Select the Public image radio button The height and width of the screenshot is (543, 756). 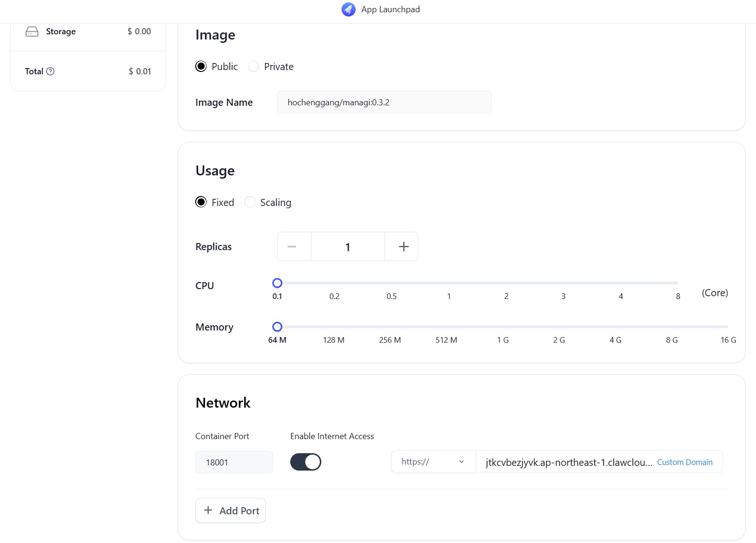point(201,66)
